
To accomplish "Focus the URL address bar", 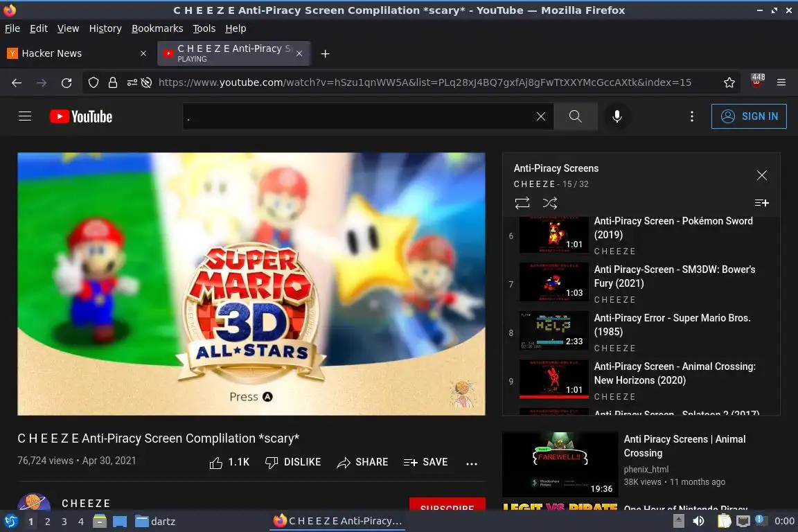I will click(425, 82).
